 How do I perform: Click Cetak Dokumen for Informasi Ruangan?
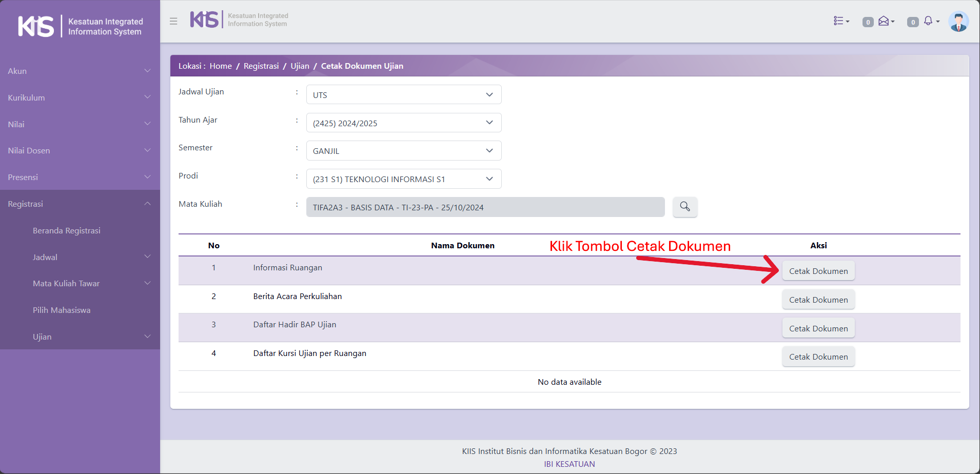818,271
